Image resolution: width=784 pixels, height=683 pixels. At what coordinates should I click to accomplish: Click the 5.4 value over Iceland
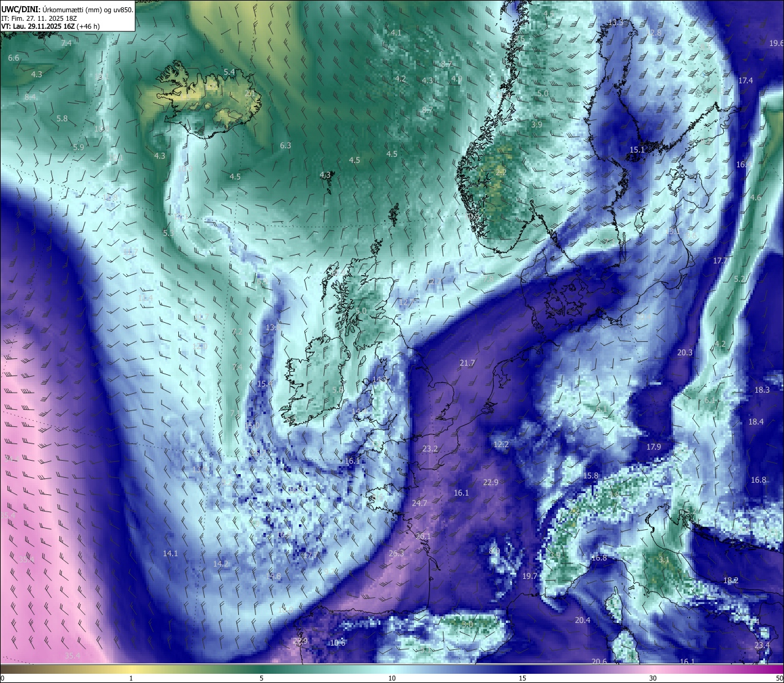click(229, 72)
